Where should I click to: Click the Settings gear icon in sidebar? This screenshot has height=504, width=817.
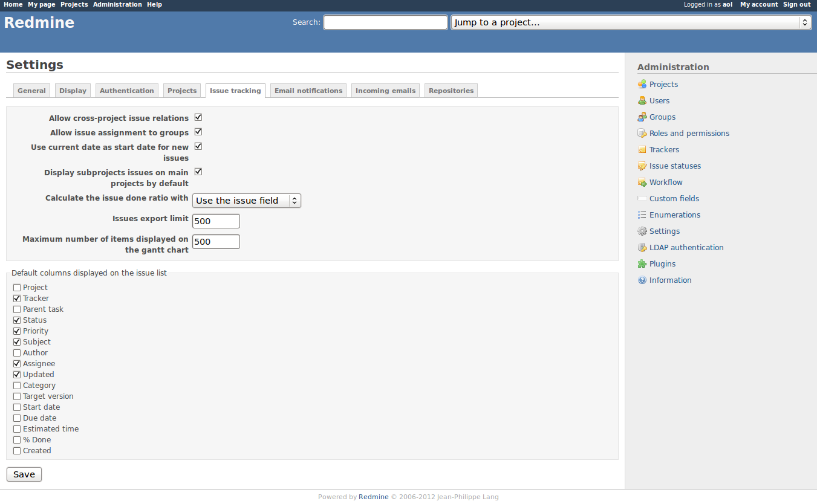(x=642, y=231)
